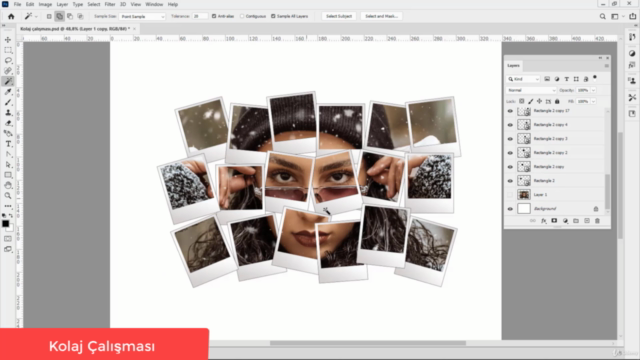This screenshot has width=640, height=360.
Task: Open the Filter menu
Action: 110,4
